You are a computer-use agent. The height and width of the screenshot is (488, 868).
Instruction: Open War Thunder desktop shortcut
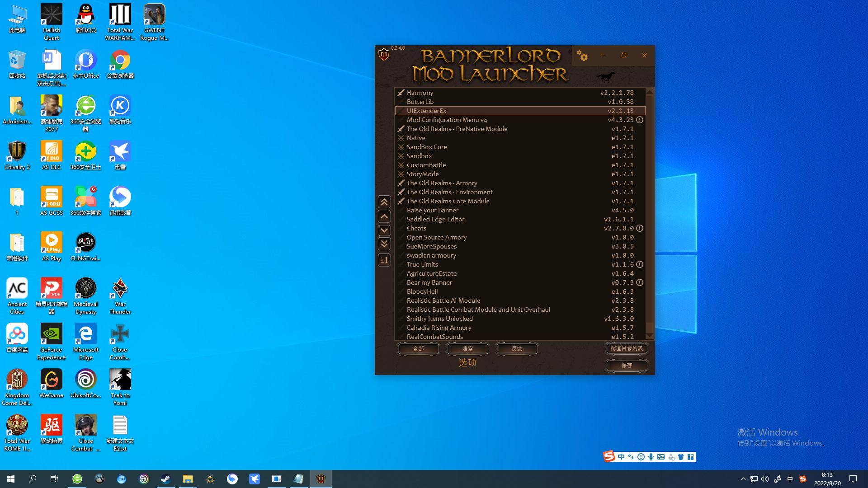[x=120, y=296]
